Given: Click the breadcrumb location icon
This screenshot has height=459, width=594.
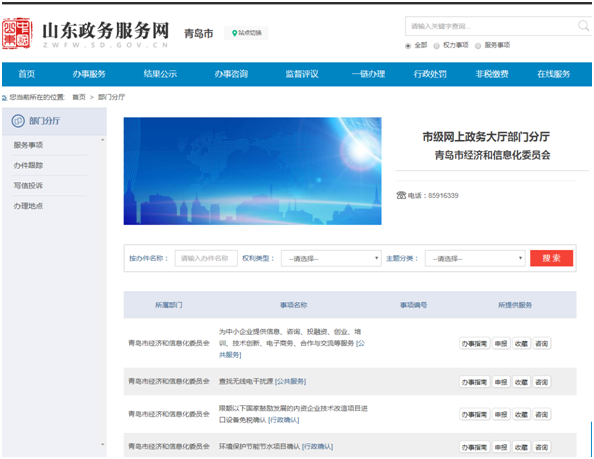Looking at the screenshot, I should (4, 98).
